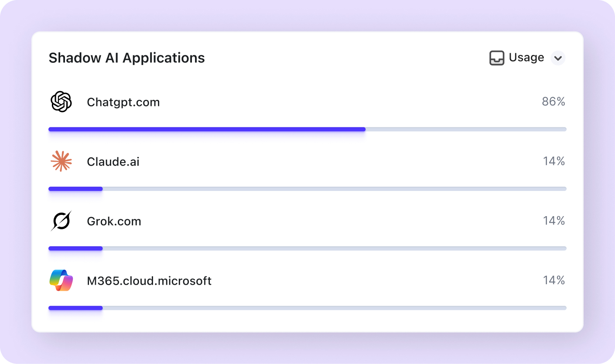The width and height of the screenshot is (615, 364).
Task: Click the 14% value for M365.cloud.microsoft
Action: tap(554, 280)
